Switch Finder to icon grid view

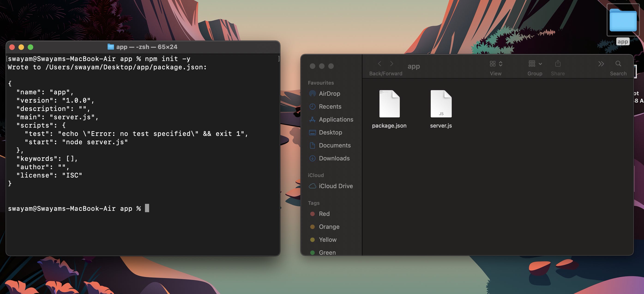pyautogui.click(x=493, y=64)
